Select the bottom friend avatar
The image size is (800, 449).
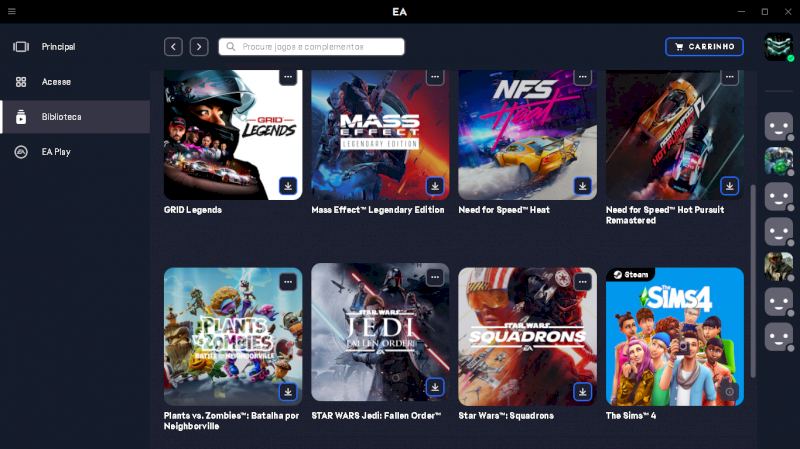[779, 337]
